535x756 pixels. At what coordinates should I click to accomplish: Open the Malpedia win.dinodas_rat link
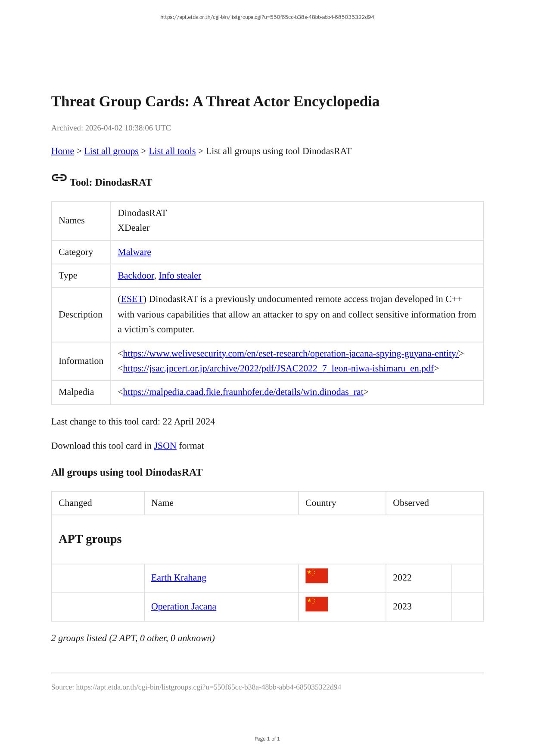pyautogui.click(x=243, y=392)
